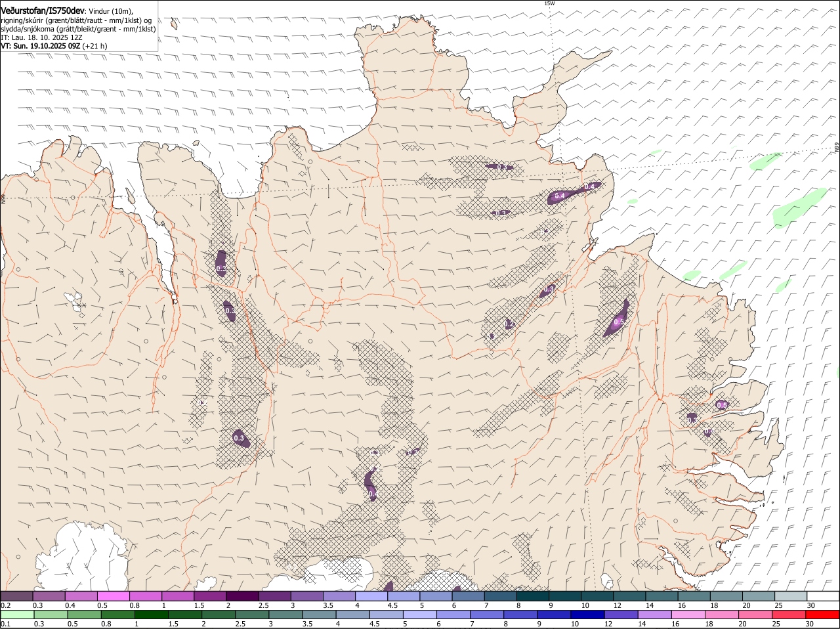The width and height of the screenshot is (840, 629).
Task: Click the 'N99' latitude label on the right edge
Action: click(837, 148)
